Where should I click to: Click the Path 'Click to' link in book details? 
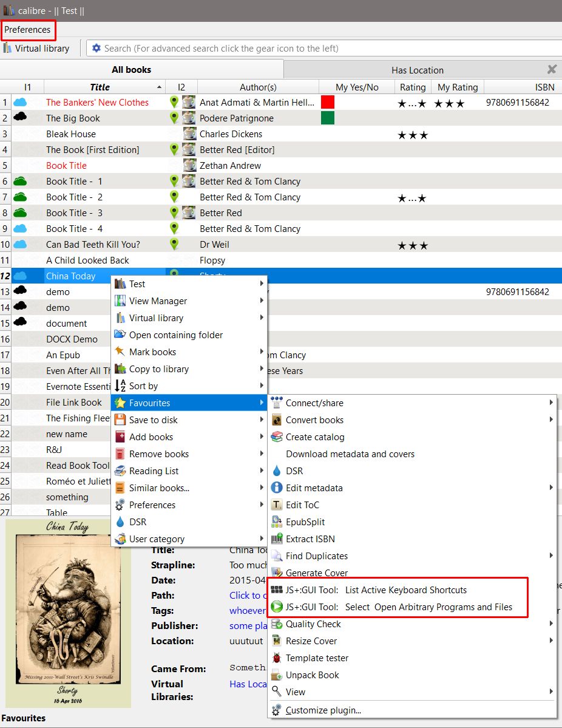tap(248, 595)
